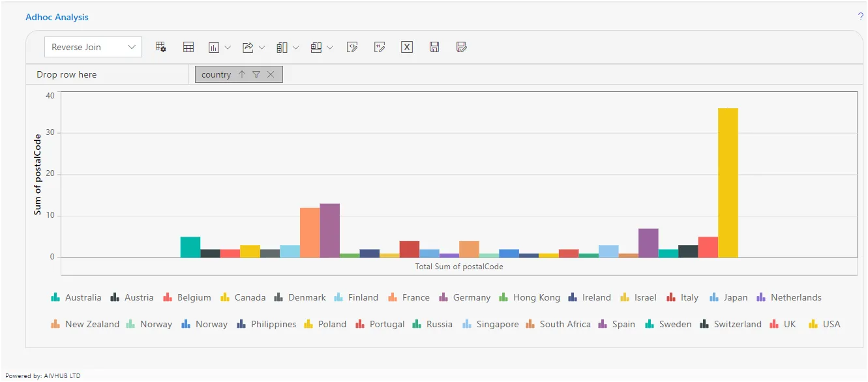Click the Total Sum of postalCode label

459,266
